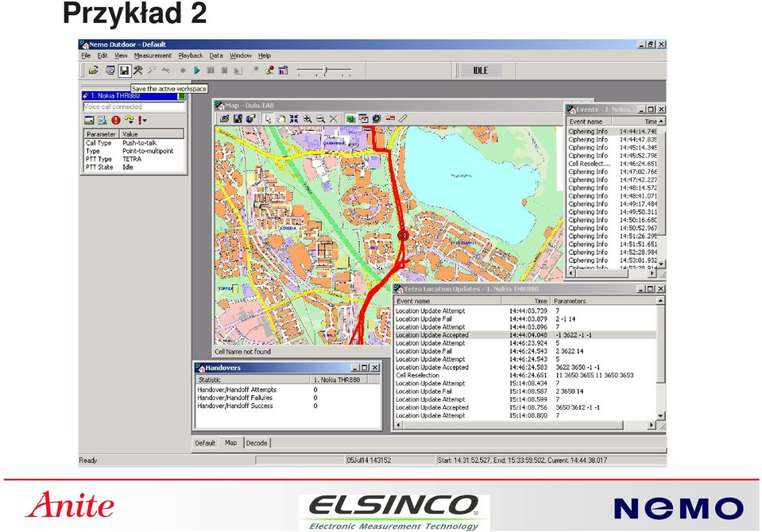Screen dimensions: 762x532
Task: Open the Playback menu
Action: coord(191,56)
